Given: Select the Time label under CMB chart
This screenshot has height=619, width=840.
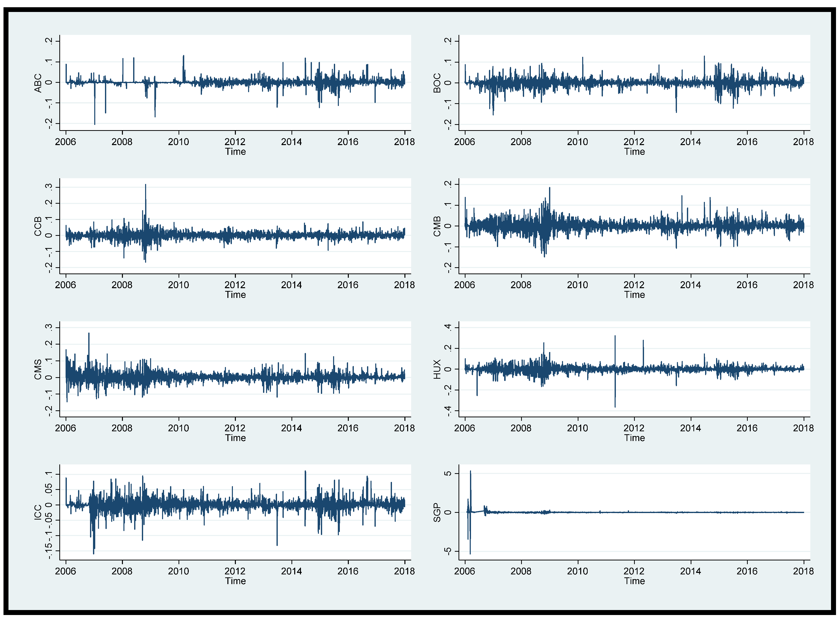Looking at the screenshot, I should point(634,295).
